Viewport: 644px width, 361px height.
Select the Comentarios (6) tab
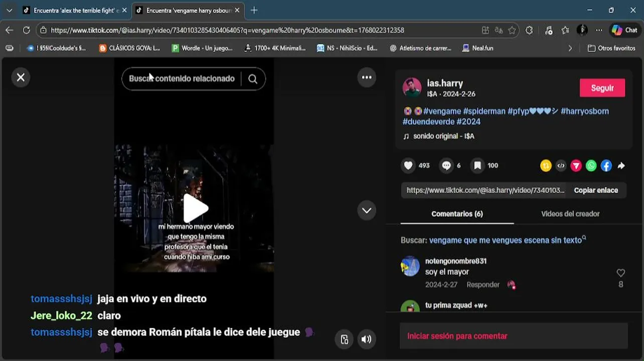457,214
